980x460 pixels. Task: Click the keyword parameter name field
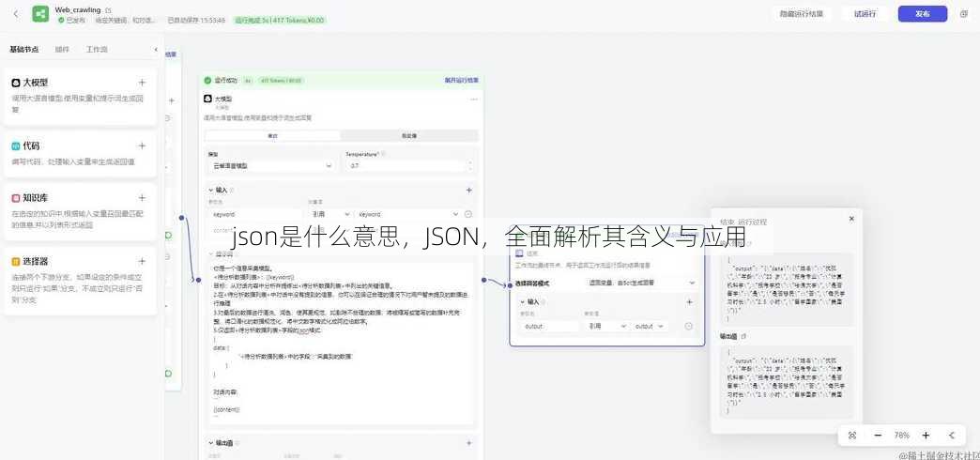point(256,214)
